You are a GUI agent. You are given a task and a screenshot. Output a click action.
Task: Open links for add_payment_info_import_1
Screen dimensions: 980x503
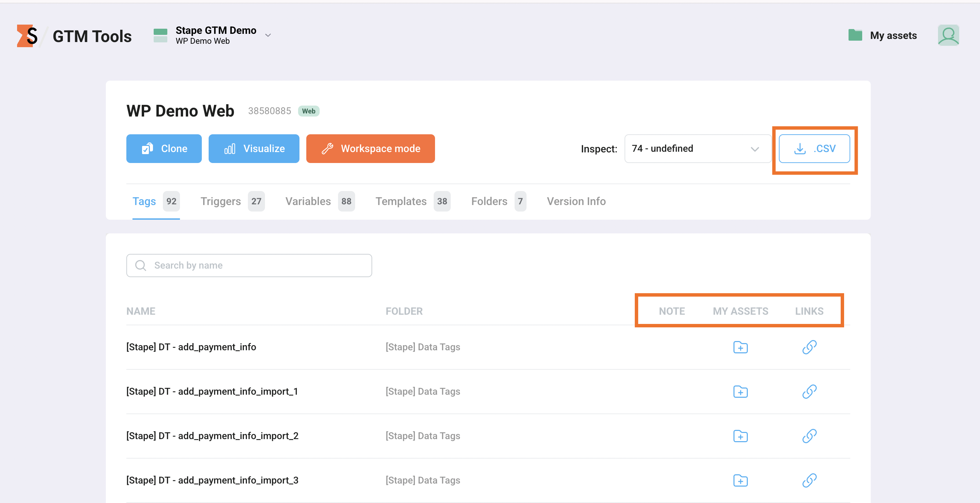coord(809,392)
